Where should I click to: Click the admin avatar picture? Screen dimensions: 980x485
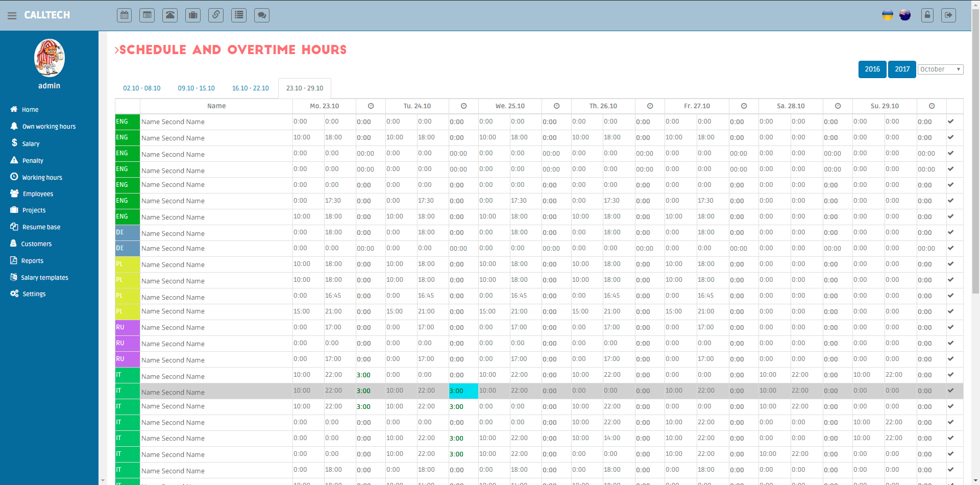[x=50, y=58]
